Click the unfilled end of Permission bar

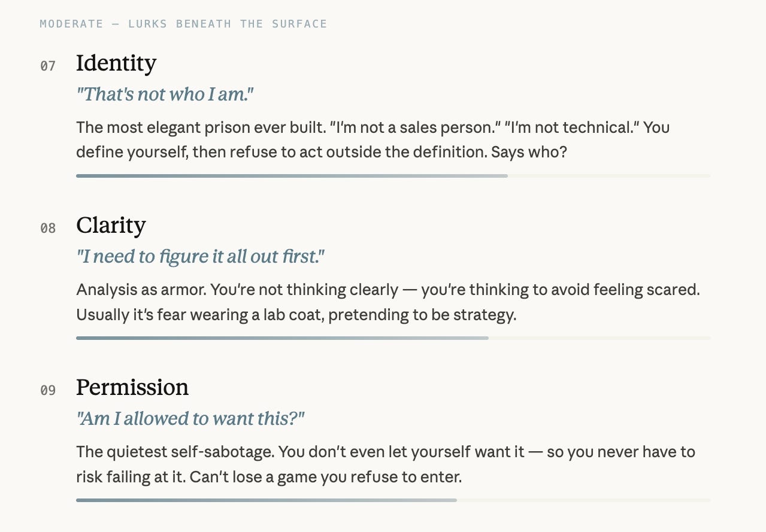pos(584,500)
